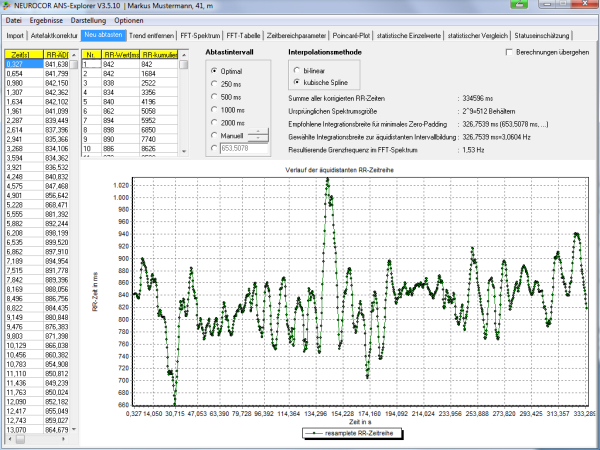Click the up arrow on the time table scrollbar
The width and height of the screenshot is (600, 450).
pyautogui.click(x=74, y=55)
